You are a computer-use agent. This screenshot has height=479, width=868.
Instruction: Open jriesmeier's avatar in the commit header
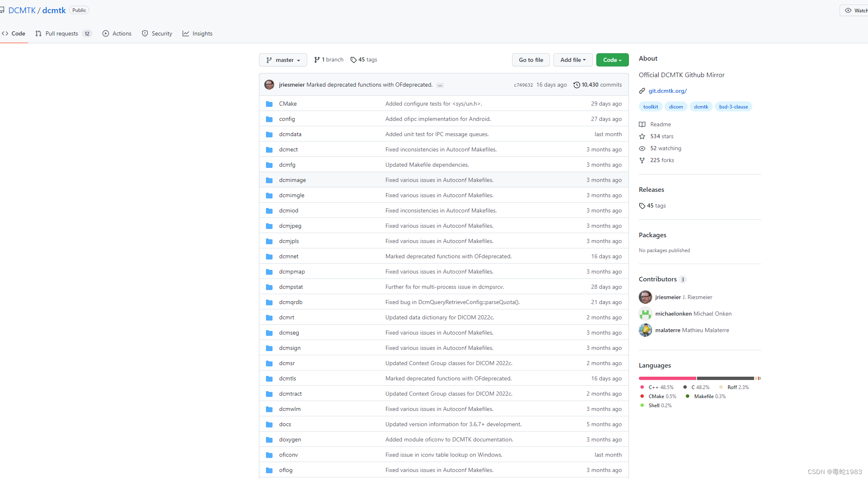(269, 85)
